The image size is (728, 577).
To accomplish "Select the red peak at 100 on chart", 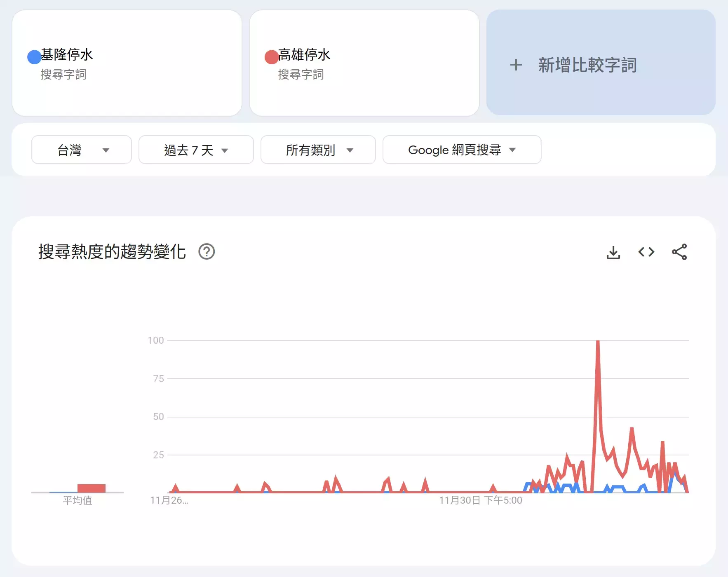I will click(x=598, y=342).
